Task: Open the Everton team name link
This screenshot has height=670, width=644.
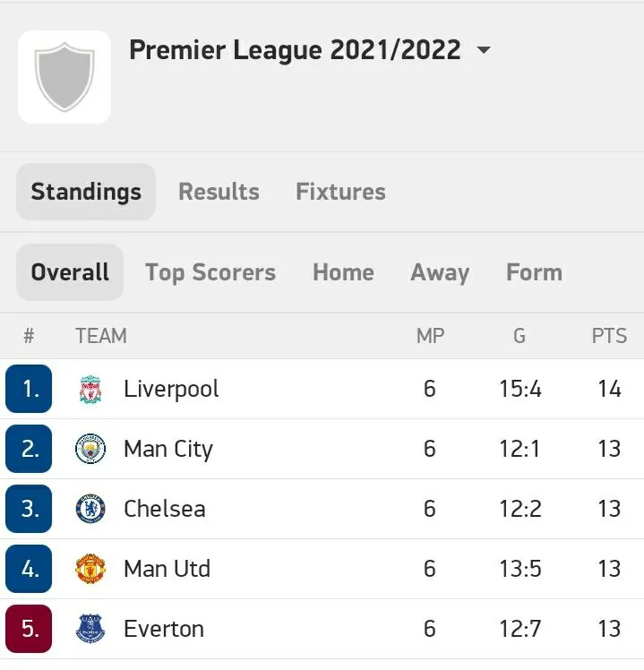Action: tap(164, 629)
